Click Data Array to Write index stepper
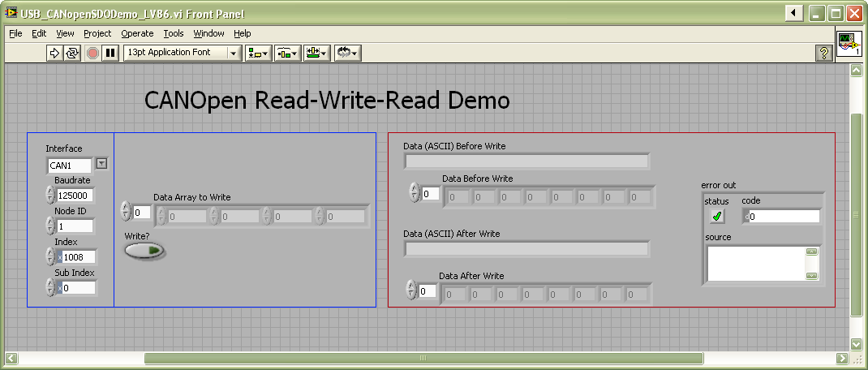This screenshot has height=370, width=868. coord(126,212)
